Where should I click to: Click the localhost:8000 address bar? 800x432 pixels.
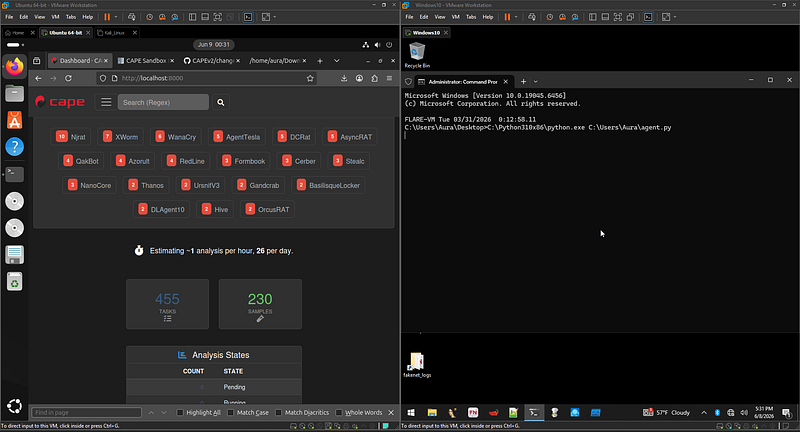[x=207, y=78]
